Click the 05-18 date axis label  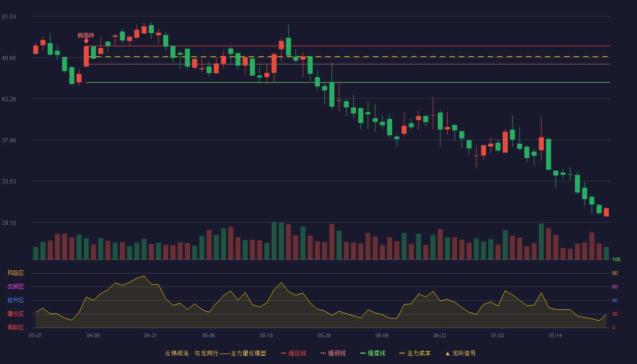[266, 335]
